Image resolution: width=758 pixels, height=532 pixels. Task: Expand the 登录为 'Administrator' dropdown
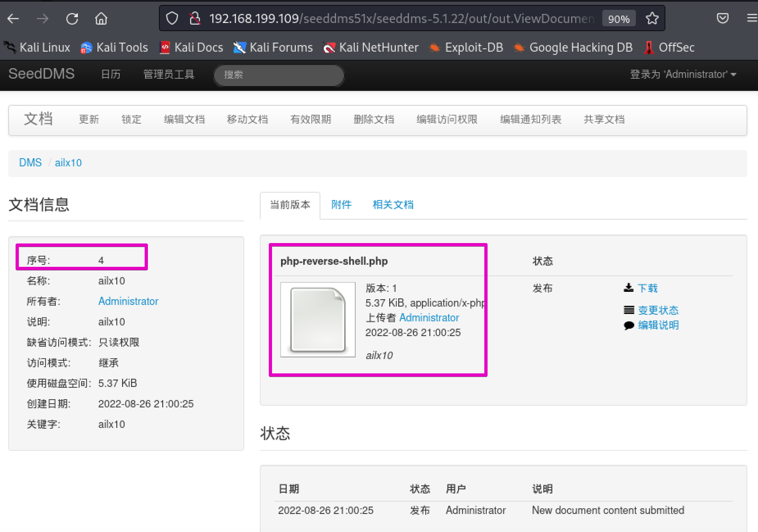pos(683,74)
